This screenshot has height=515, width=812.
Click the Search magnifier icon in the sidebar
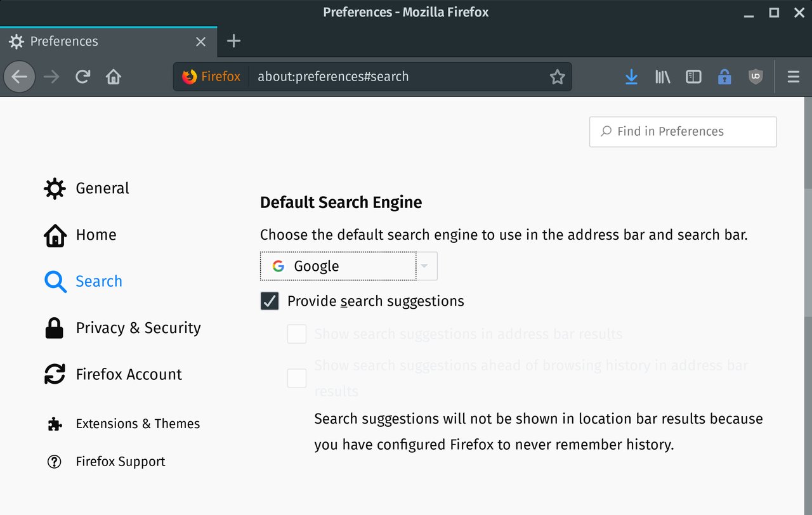click(55, 282)
